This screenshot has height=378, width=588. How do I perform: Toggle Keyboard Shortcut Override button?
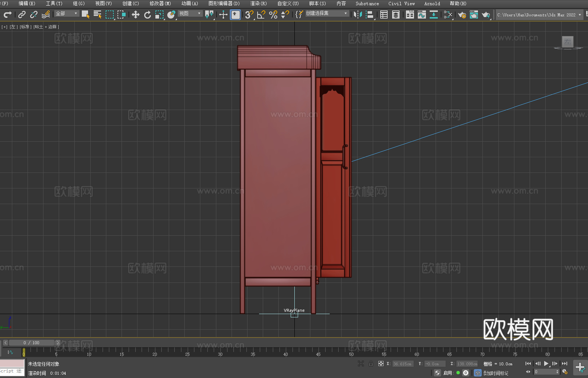pyautogui.click(x=235, y=14)
